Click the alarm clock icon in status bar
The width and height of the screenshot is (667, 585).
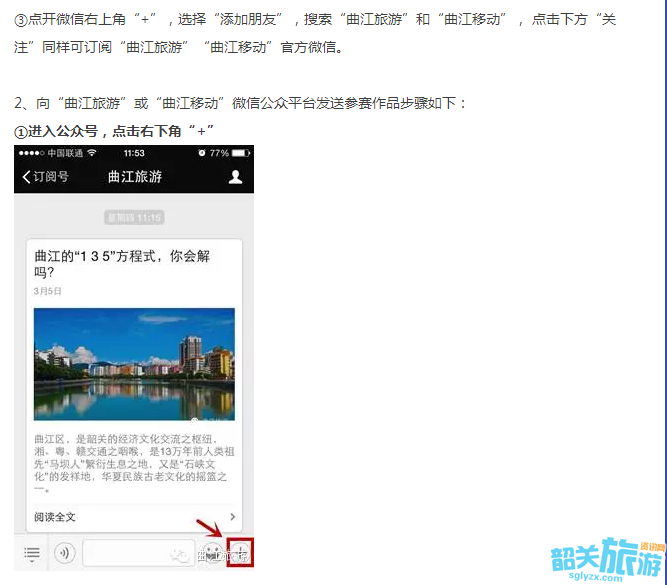pos(202,153)
